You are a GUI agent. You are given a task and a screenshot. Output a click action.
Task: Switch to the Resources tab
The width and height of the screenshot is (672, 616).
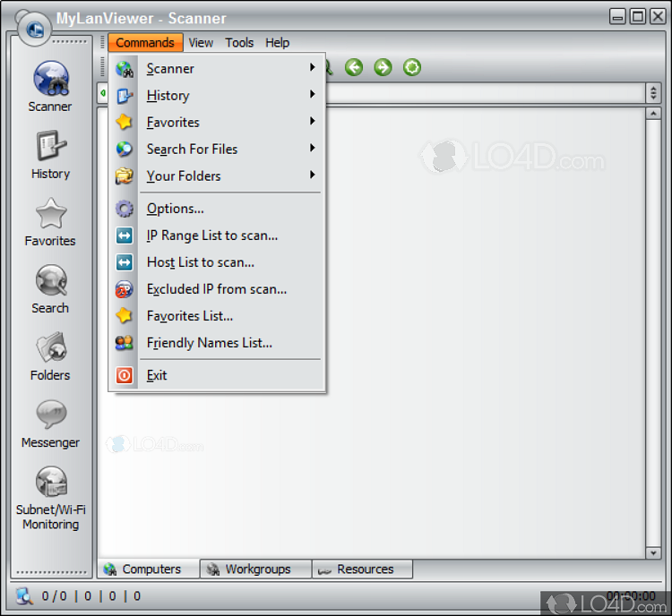coord(363,569)
